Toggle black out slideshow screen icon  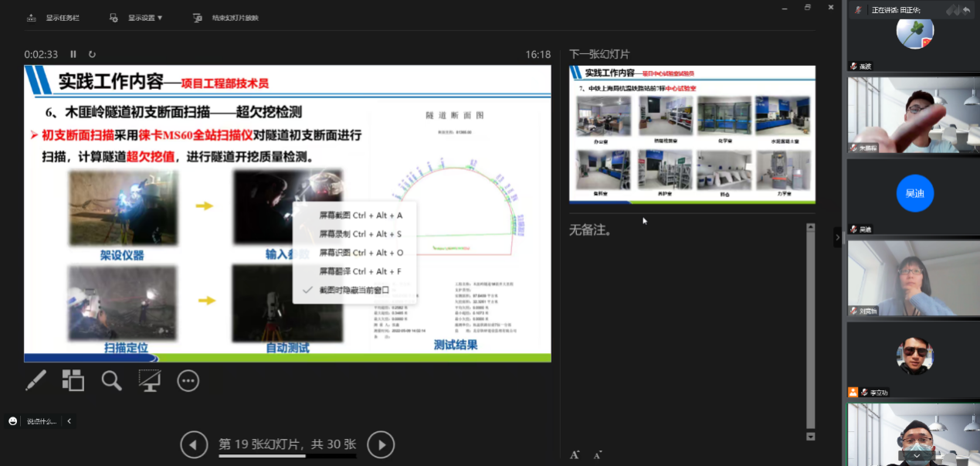(x=150, y=380)
